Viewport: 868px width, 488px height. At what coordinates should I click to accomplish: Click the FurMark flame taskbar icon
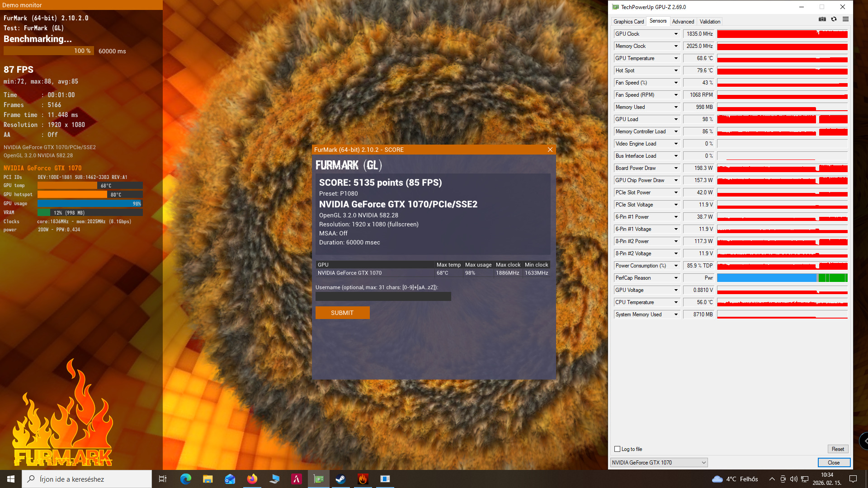[363, 479]
